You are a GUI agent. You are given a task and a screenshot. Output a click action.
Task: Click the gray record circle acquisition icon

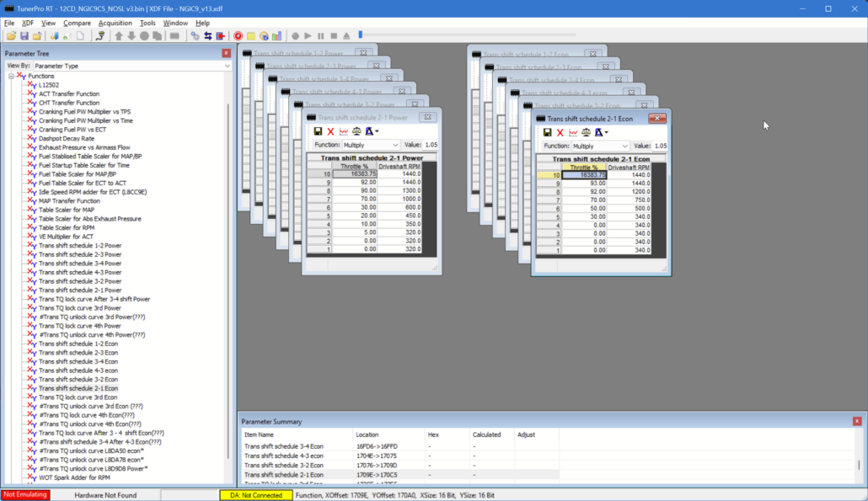[295, 36]
